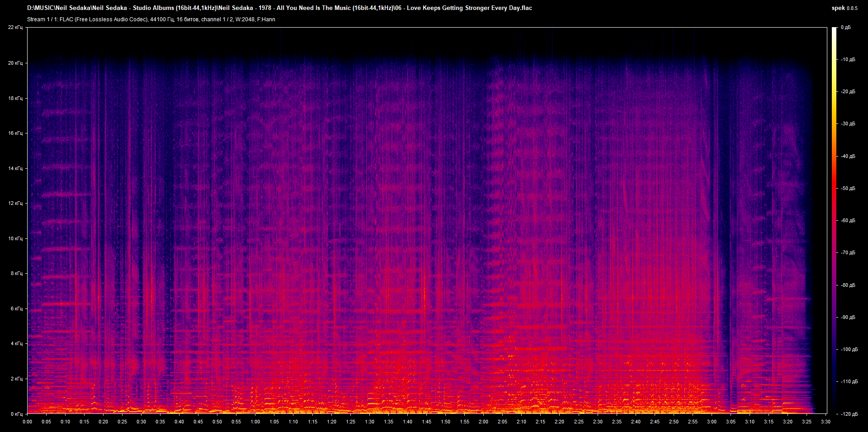Click the 0:15 time axis label
Viewport: 868px width, 432px height.
(85, 422)
